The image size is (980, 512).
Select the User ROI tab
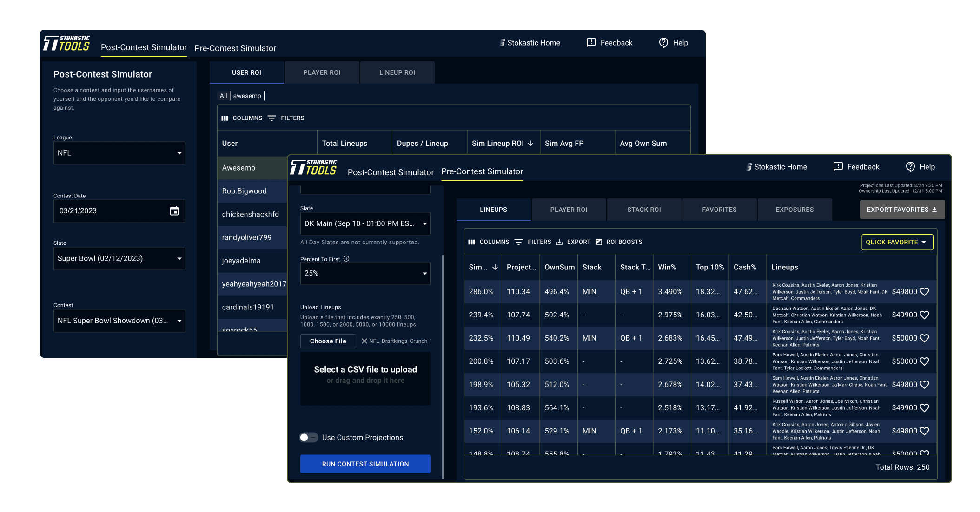tap(247, 72)
